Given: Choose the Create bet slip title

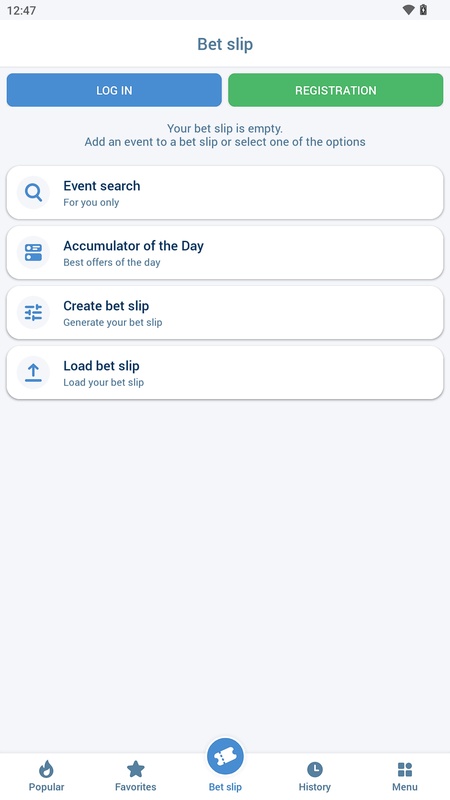Looking at the screenshot, I should click(x=106, y=306).
